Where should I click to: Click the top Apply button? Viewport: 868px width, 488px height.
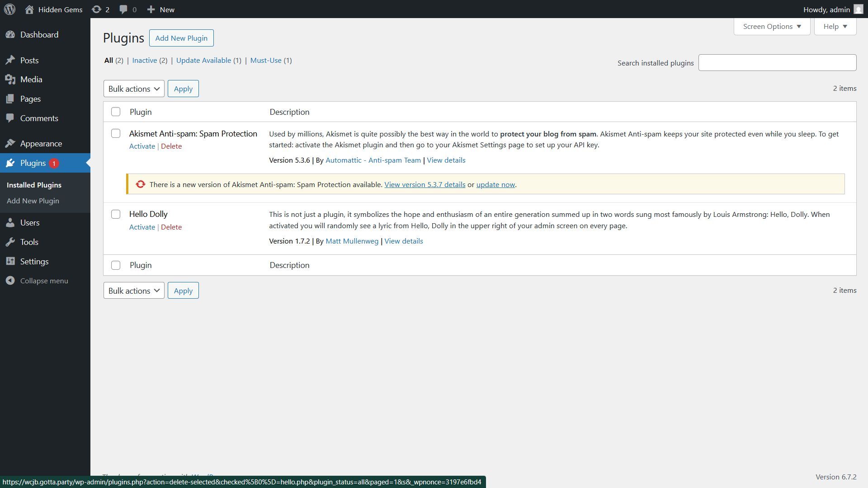tap(183, 89)
